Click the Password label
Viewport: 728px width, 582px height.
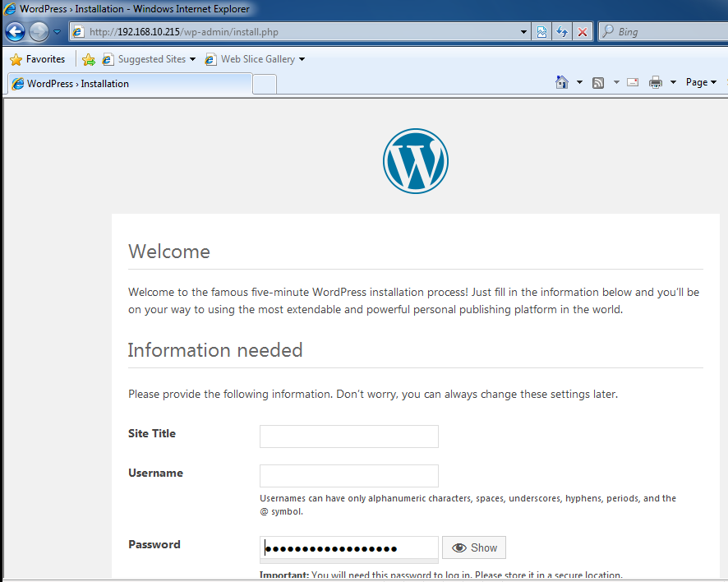click(154, 544)
